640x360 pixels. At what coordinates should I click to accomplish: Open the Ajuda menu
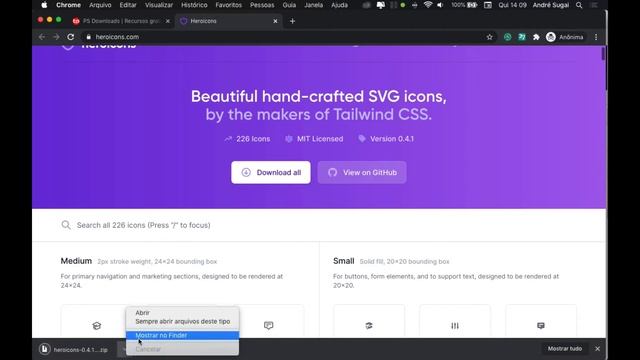[x=339, y=5]
